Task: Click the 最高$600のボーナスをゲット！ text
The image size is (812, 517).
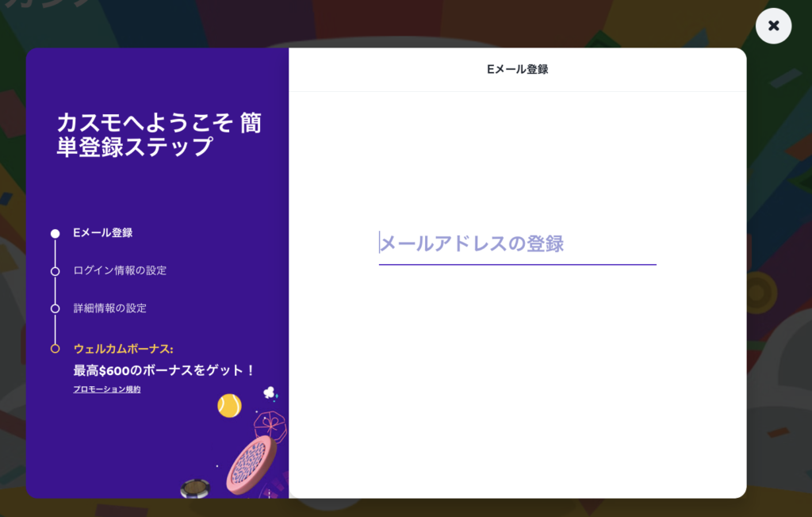Action: point(163,370)
